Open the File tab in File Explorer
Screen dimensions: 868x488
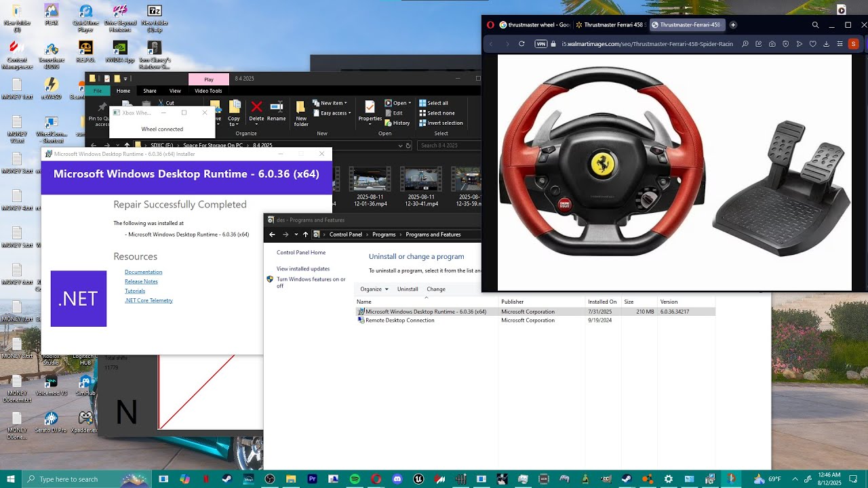[x=98, y=91]
